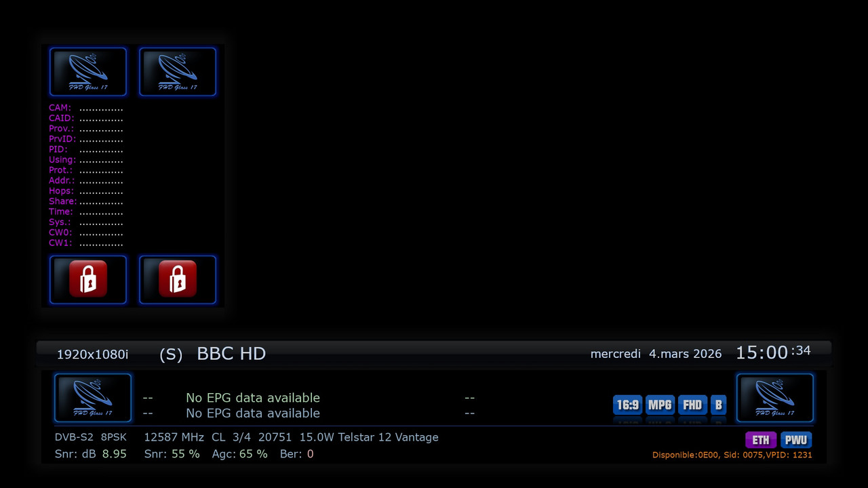Click the Agc value 65 %
Viewport: 868px width, 488px height.
(254, 454)
